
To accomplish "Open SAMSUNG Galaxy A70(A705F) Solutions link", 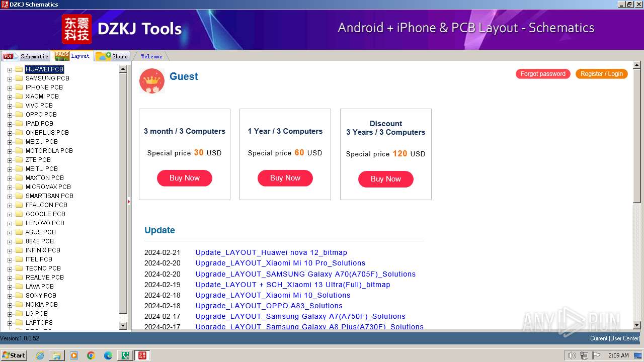I will tap(305, 274).
